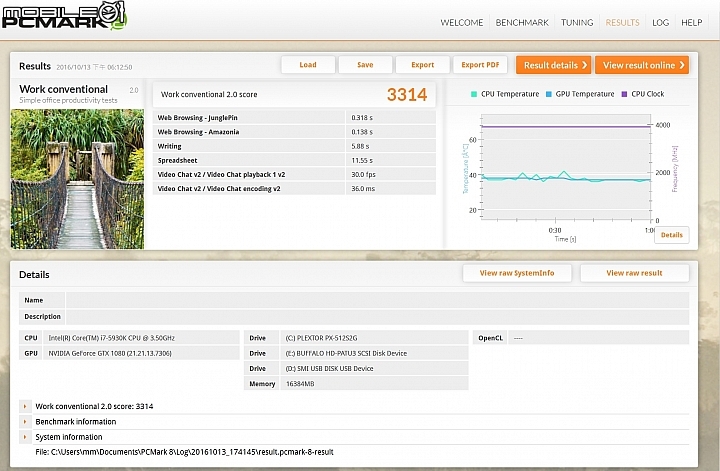Click the 16384MB memory value
The width and height of the screenshot is (720, 471).
tap(300, 384)
